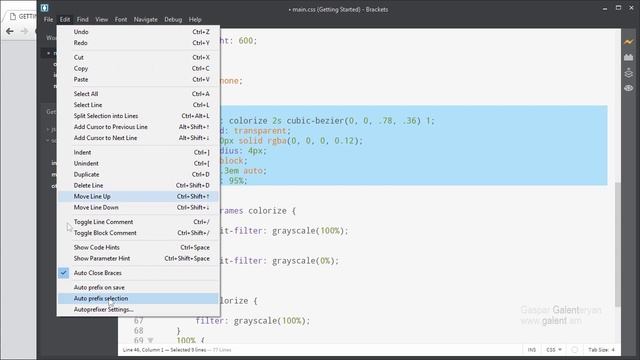640x360 pixels.
Task: Open the Debug menu
Action: click(173, 19)
